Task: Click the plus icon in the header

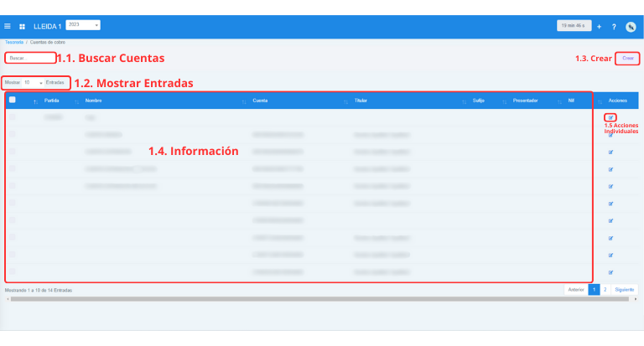Action: (x=600, y=27)
